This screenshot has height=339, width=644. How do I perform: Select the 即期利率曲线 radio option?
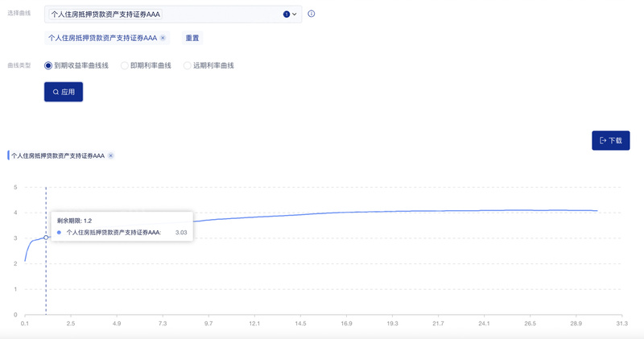(124, 65)
